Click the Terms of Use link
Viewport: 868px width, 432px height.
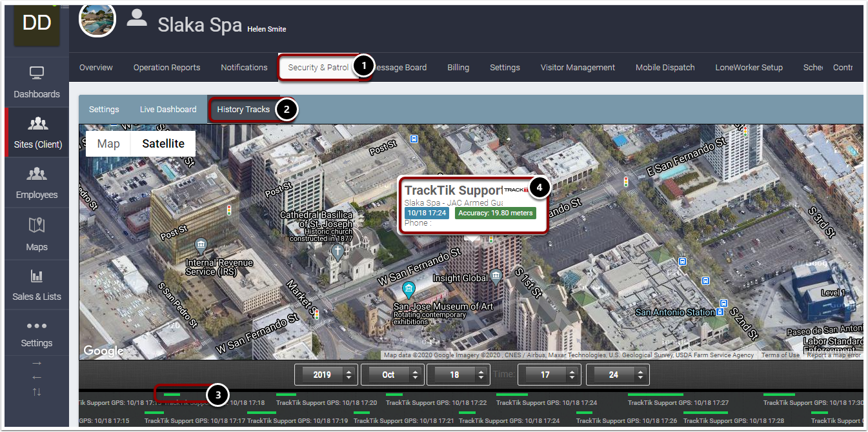[781, 354]
